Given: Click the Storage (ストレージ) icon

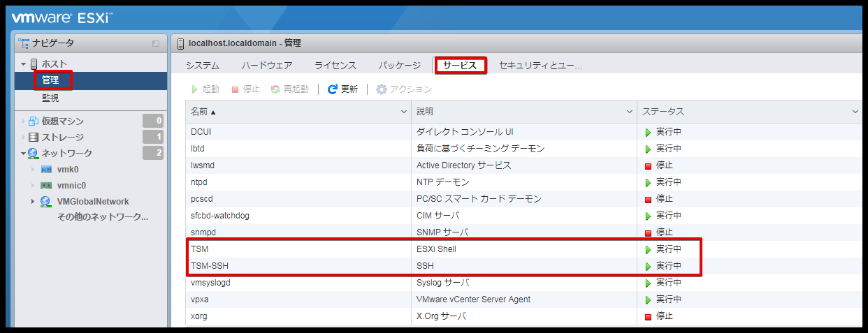Looking at the screenshot, I should pos(34,137).
